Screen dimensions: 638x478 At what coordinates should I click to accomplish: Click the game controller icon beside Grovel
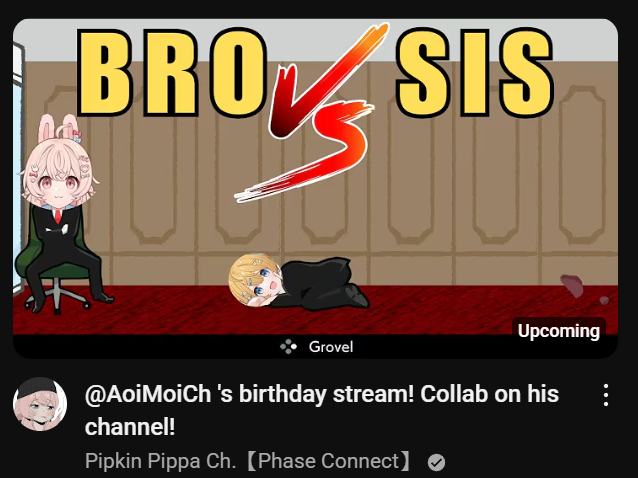point(288,347)
